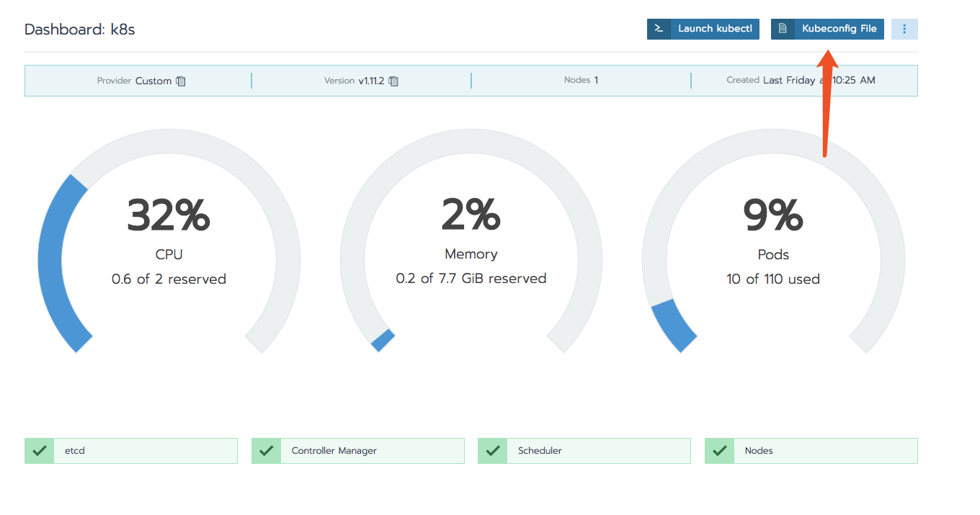The height and width of the screenshot is (515, 980).
Task: Click the Controller Manager checkmark icon
Action: coord(266,451)
